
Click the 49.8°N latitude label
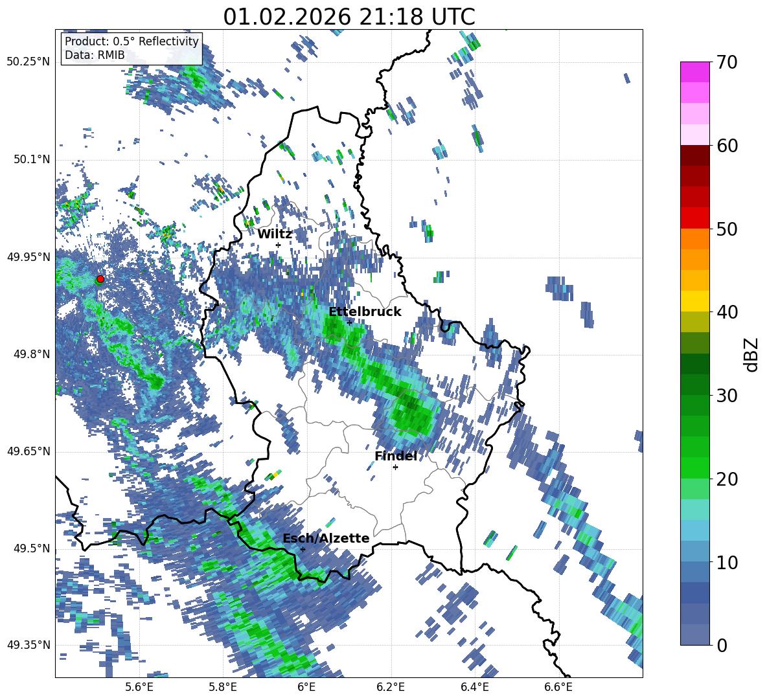(x=31, y=354)
